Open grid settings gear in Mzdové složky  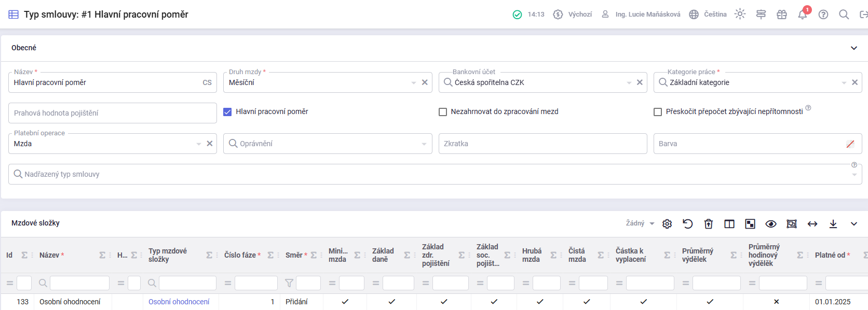(x=667, y=224)
